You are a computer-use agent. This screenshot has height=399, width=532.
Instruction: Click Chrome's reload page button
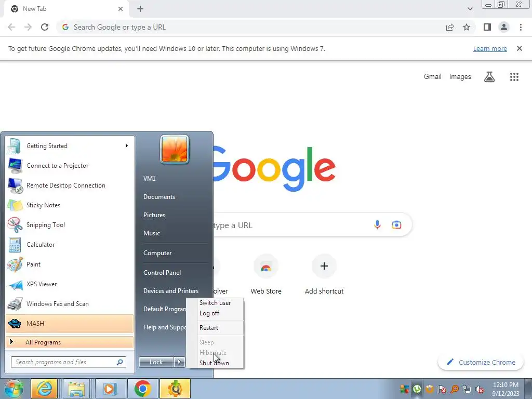(x=45, y=27)
